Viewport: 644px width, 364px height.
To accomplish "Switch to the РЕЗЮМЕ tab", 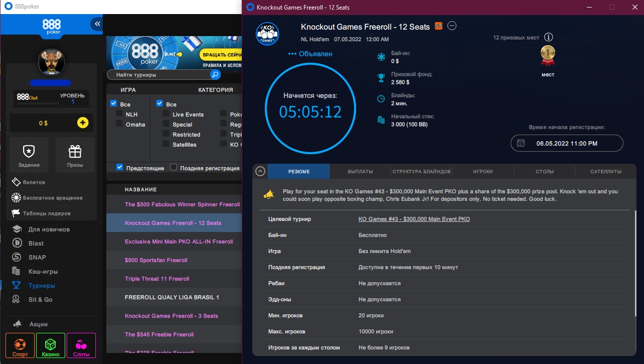I will coord(299,171).
